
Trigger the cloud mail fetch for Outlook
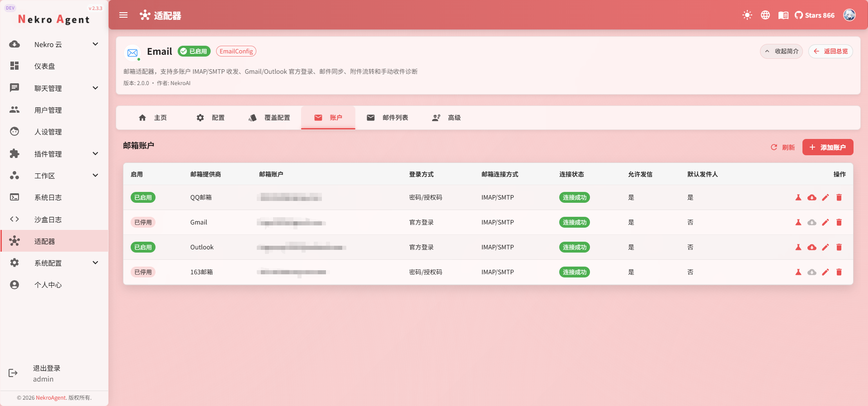(812, 247)
